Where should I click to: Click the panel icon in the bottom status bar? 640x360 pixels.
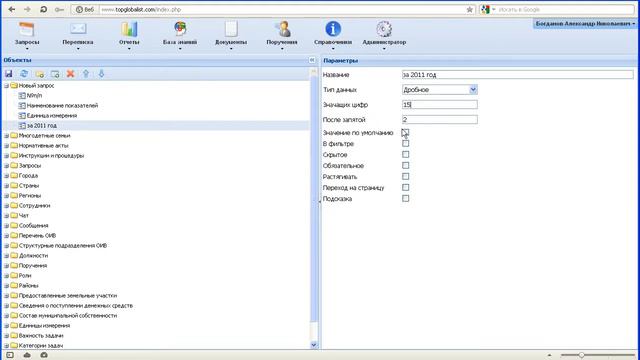(x=10, y=355)
